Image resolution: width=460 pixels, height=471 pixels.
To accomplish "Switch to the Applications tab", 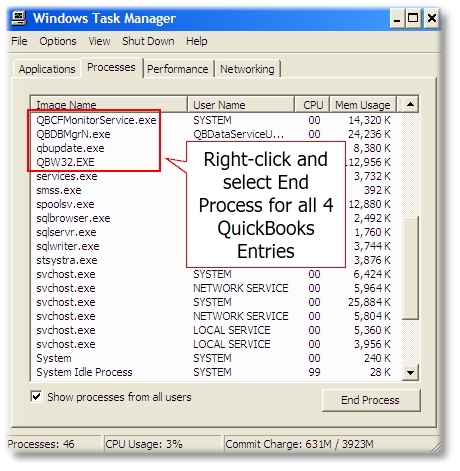I will point(47,69).
